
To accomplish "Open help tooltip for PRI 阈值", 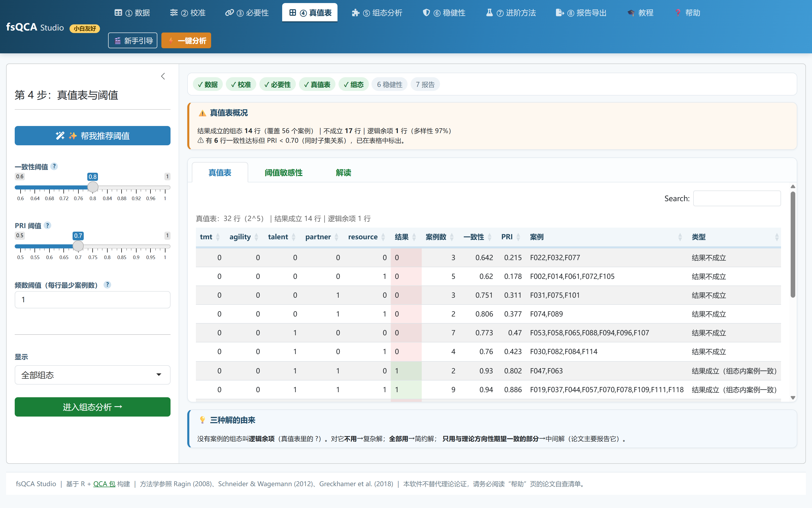I will tap(48, 226).
